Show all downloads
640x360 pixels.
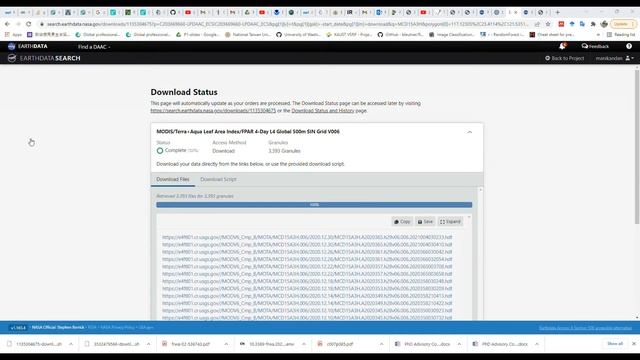point(615,344)
